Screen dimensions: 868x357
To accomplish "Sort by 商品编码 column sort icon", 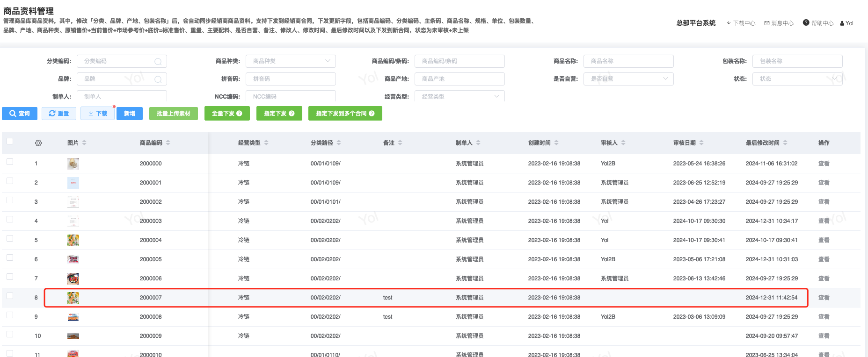I will click(168, 143).
